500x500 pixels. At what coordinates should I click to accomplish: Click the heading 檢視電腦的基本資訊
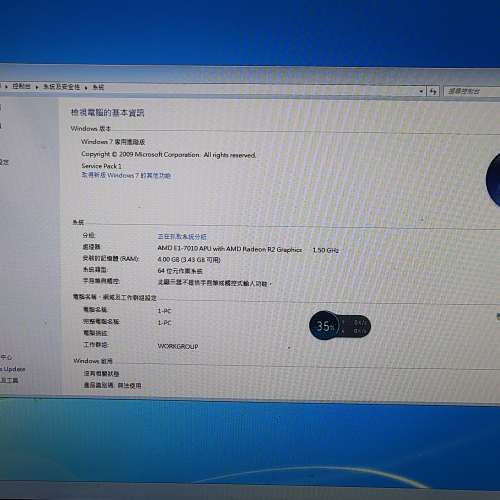coord(107,113)
